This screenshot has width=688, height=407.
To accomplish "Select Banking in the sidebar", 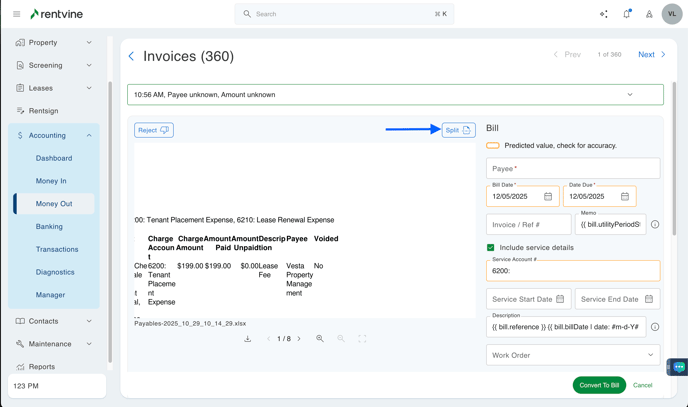I will tap(49, 227).
